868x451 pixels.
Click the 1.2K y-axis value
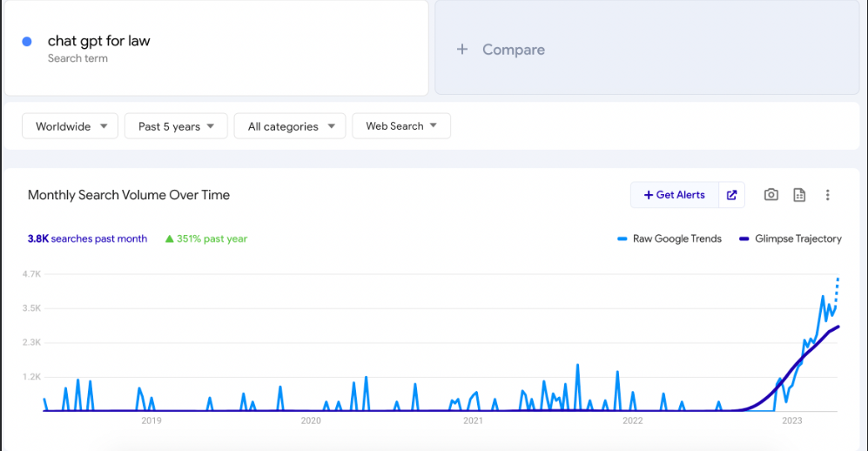click(31, 377)
